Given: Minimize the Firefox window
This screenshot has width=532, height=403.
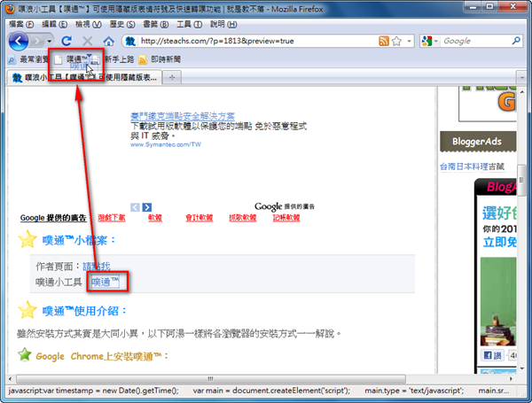Looking at the screenshot, I should pos(473,6).
